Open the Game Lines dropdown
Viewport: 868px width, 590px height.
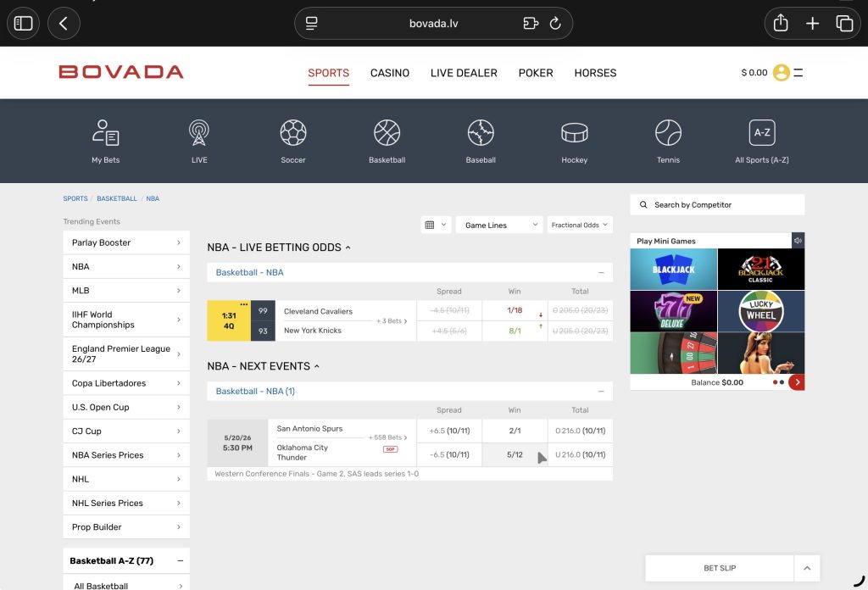(x=499, y=225)
